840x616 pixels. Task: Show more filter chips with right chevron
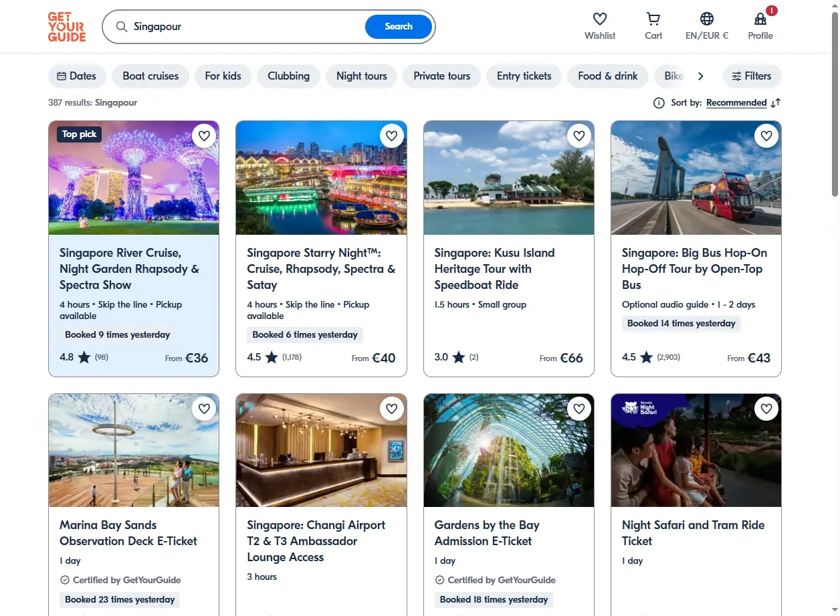point(700,76)
